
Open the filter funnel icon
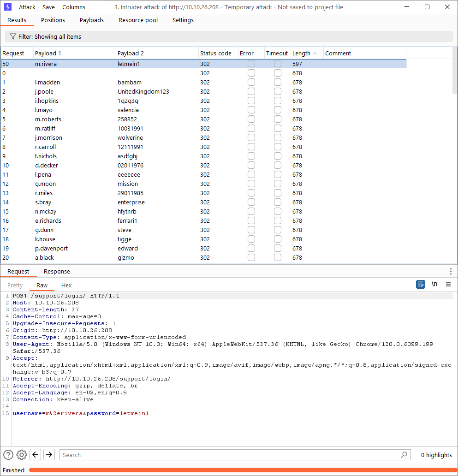13,36
